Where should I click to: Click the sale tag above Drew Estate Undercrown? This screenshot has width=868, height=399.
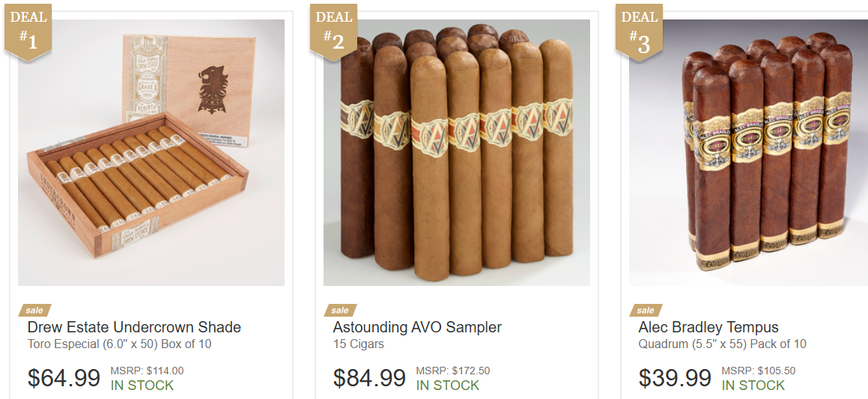(x=34, y=310)
